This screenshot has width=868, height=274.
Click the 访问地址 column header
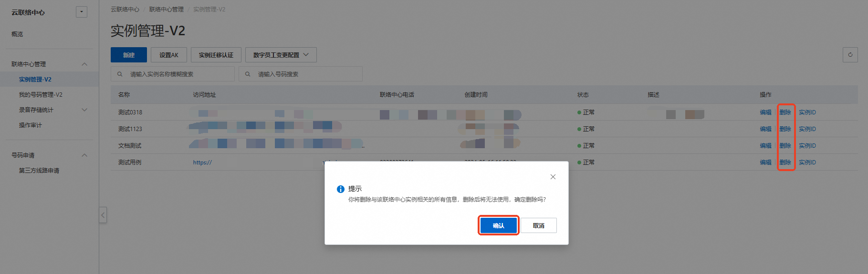pyautogui.click(x=204, y=94)
